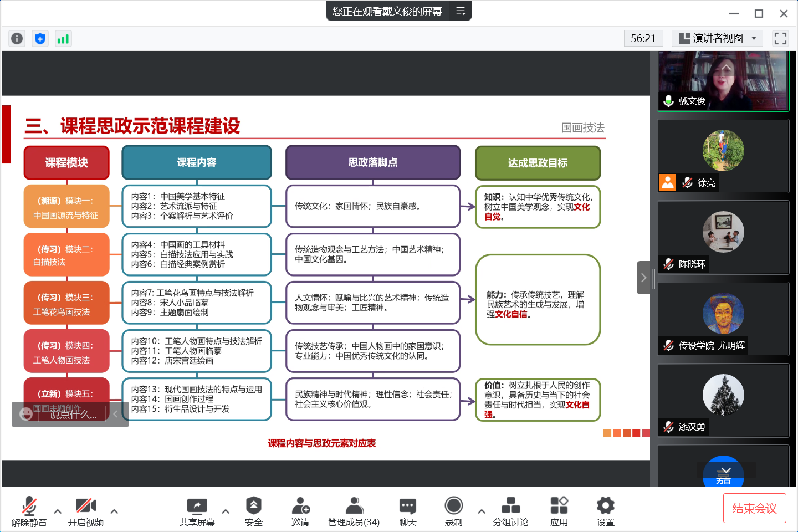Open the Security (安全) shield icon
The height and width of the screenshot is (532, 798).
[x=253, y=511]
